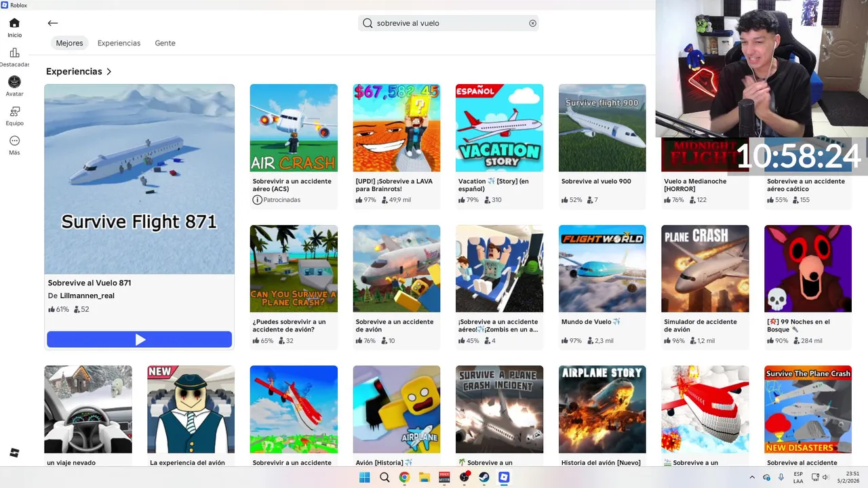Click '284 mil' players on 99 Noches
Screen dimensions: 868x488
tap(808, 341)
